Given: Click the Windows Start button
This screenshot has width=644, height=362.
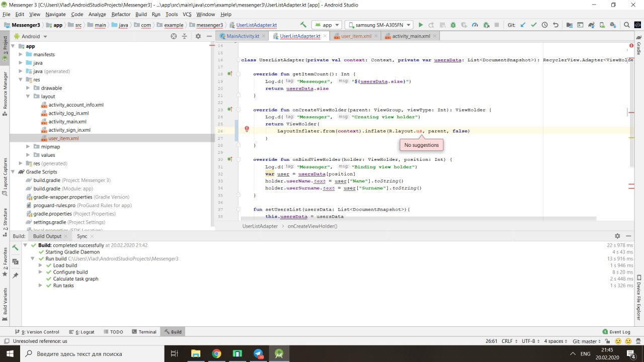Looking at the screenshot, I should tap(10, 354).
